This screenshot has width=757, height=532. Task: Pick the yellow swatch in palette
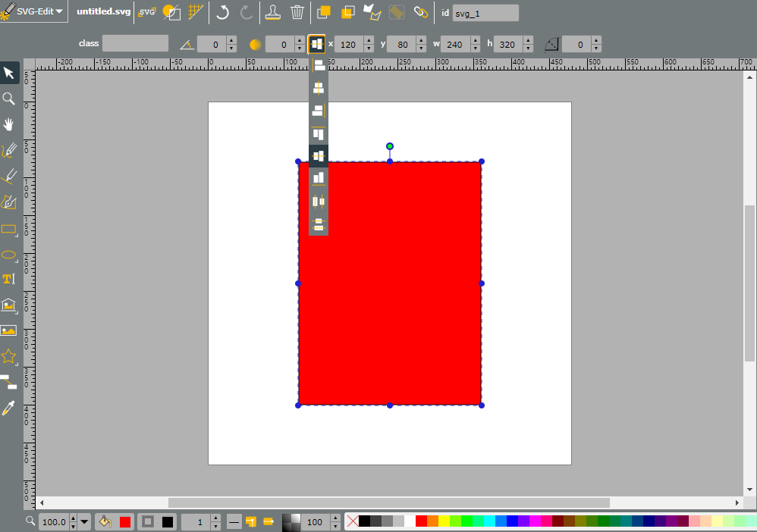pyautogui.click(x=444, y=521)
